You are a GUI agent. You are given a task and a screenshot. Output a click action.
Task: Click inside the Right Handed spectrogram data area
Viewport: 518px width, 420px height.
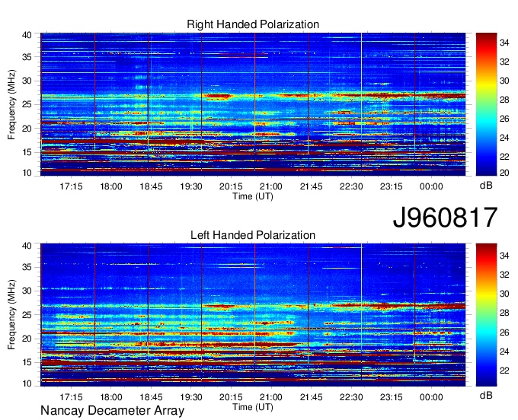(x=253, y=104)
